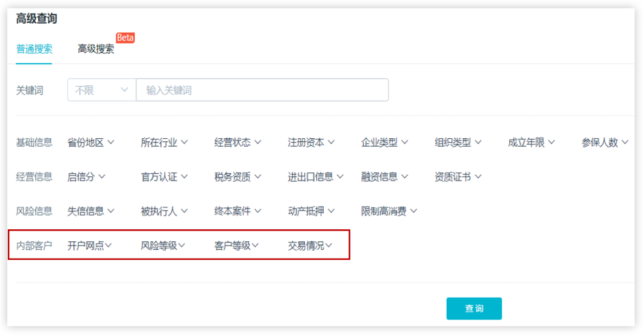Viewport: 644px width, 336px height.
Task: Expand the 省份地区 filter
Action: click(91, 142)
